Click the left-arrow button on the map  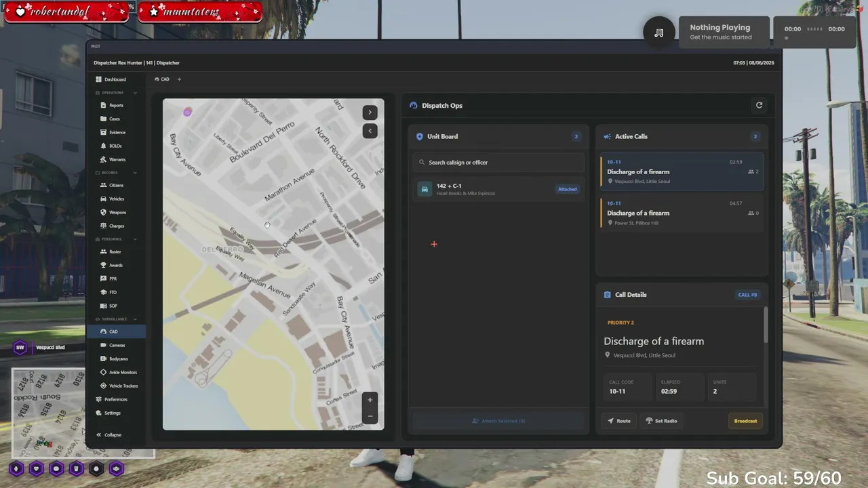(x=370, y=131)
